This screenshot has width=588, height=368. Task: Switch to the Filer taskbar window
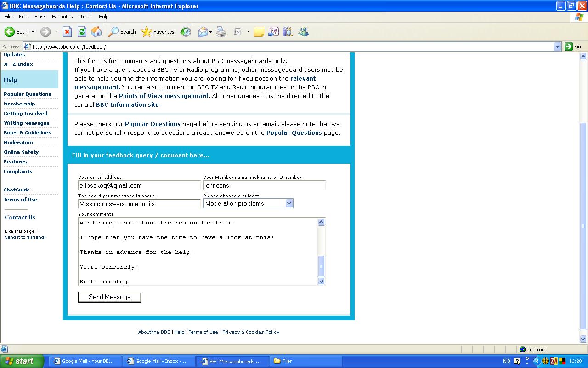[x=305, y=361]
